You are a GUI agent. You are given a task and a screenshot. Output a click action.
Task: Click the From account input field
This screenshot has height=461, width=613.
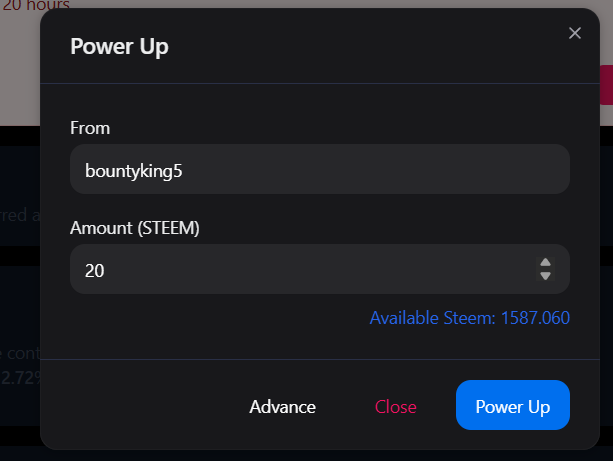pyautogui.click(x=320, y=170)
